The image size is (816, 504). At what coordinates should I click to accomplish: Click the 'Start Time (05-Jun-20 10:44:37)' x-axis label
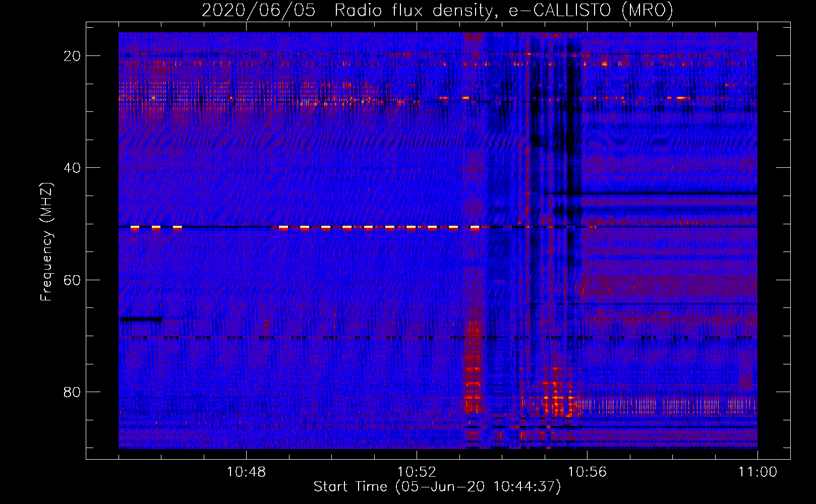437,487
